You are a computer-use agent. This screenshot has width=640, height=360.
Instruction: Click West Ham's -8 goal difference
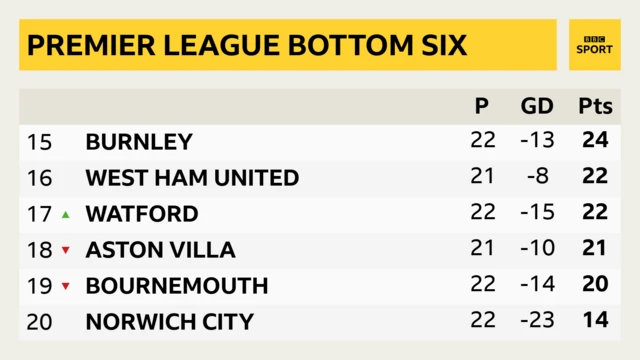click(538, 176)
